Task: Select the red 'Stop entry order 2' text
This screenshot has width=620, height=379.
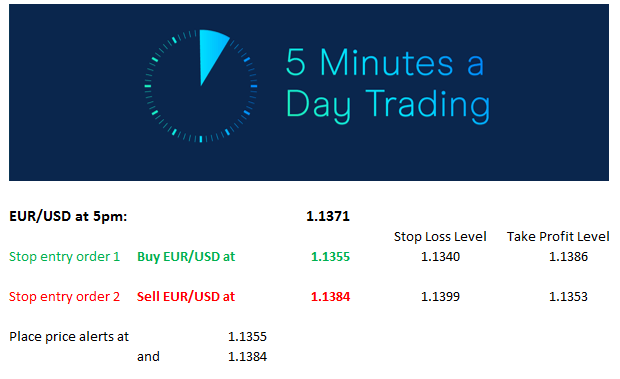Action: tap(64, 296)
